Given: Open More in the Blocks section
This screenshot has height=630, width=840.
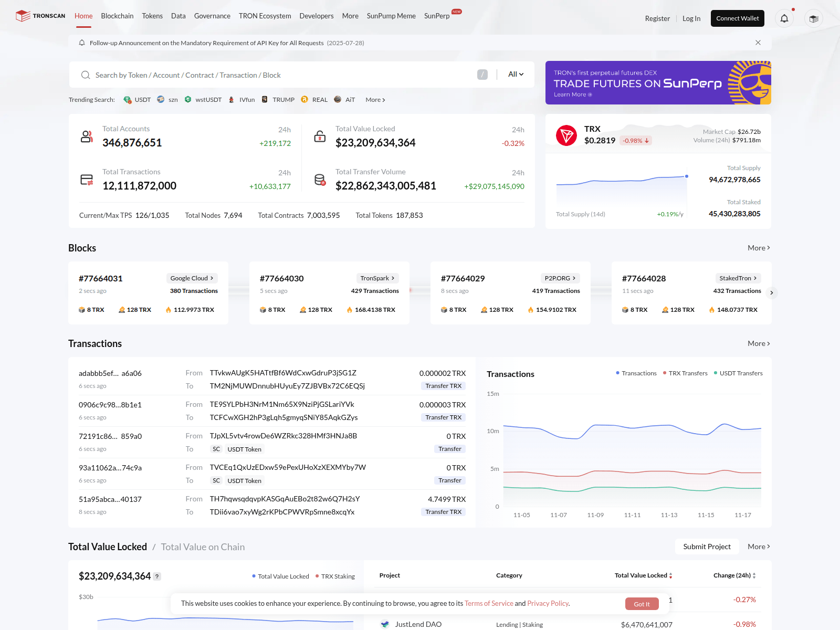Looking at the screenshot, I should (x=759, y=248).
